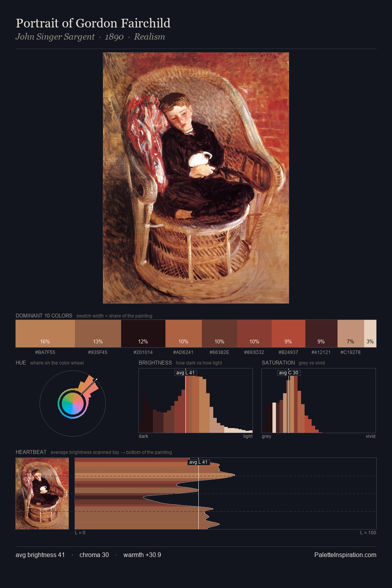The image size is (392, 588).
Task: Click the 'DOMINANT 10 COLORS' heading
Action: 44,316
